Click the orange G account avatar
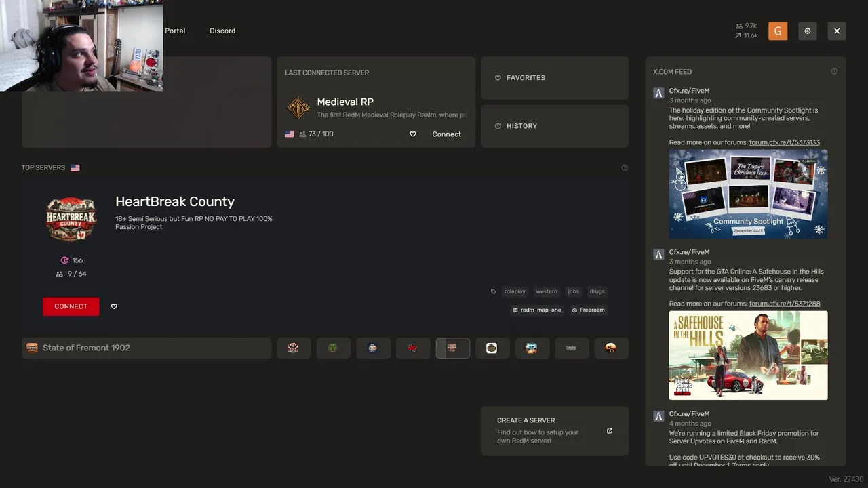The width and height of the screenshot is (868, 488). click(778, 30)
